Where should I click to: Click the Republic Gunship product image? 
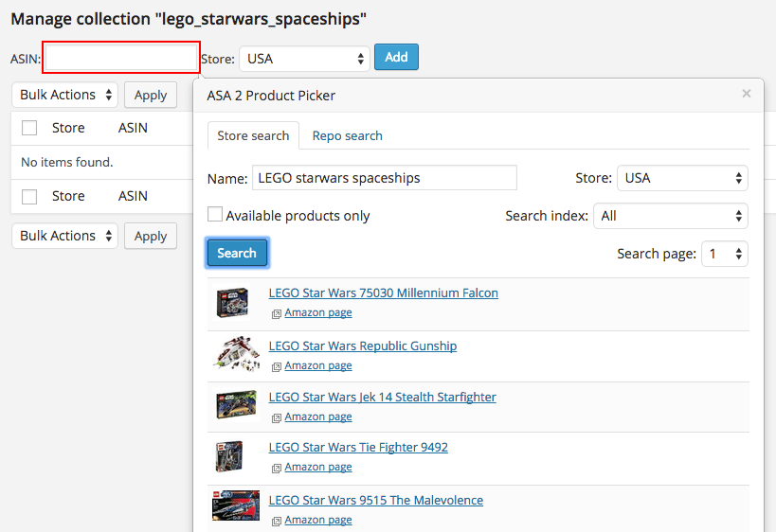click(x=236, y=355)
